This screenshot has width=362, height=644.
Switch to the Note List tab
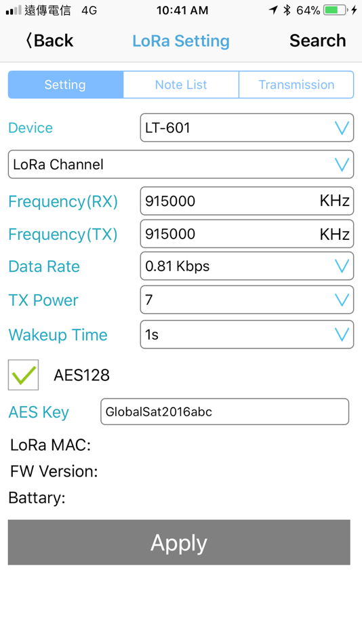pos(181,85)
